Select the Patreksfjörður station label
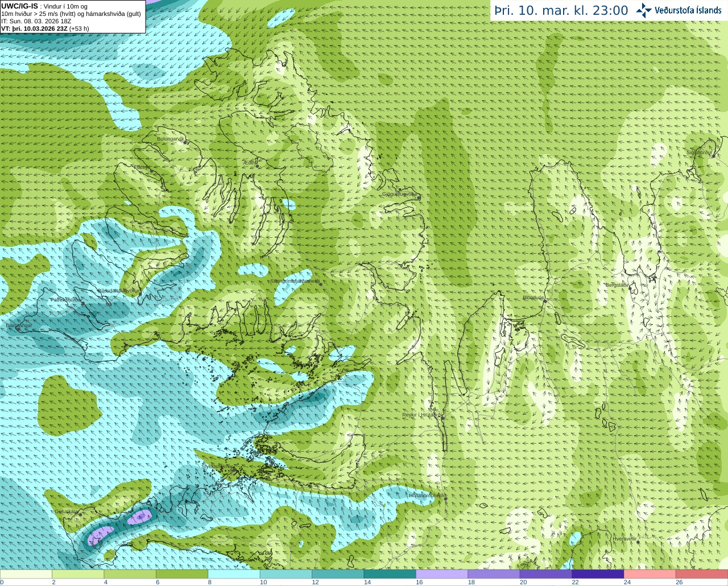The height and width of the screenshot is (586, 728). click(x=67, y=300)
